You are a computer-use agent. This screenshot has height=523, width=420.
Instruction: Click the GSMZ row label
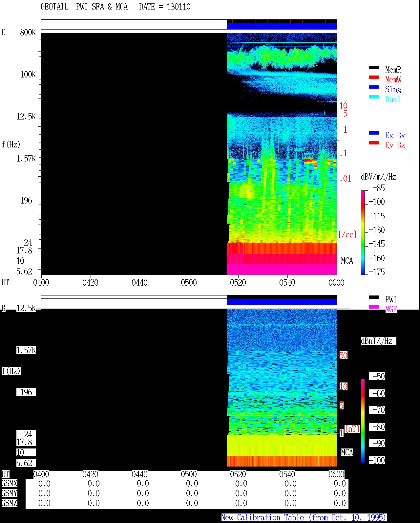click(x=9, y=503)
